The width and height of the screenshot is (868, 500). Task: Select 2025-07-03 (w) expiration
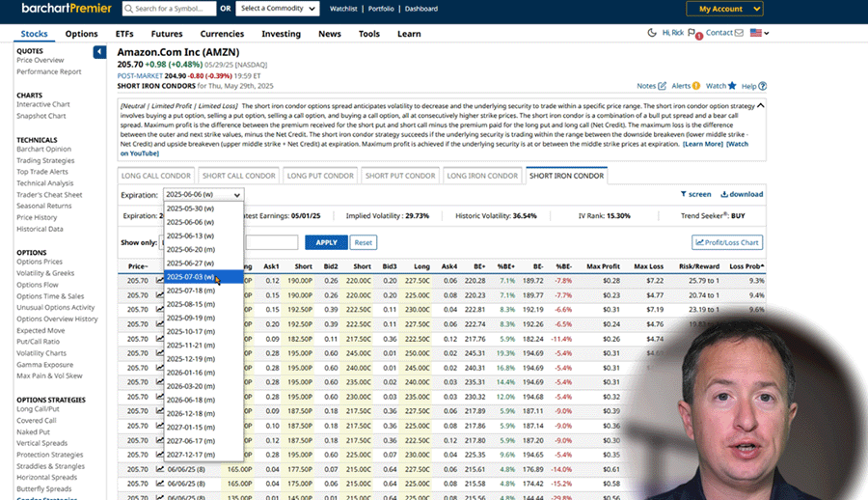point(203,277)
